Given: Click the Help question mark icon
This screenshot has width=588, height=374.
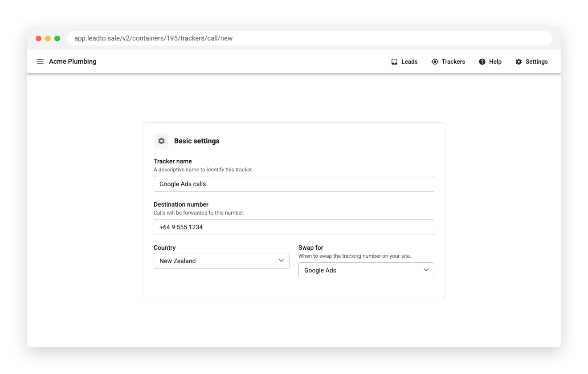Looking at the screenshot, I should click(x=482, y=62).
